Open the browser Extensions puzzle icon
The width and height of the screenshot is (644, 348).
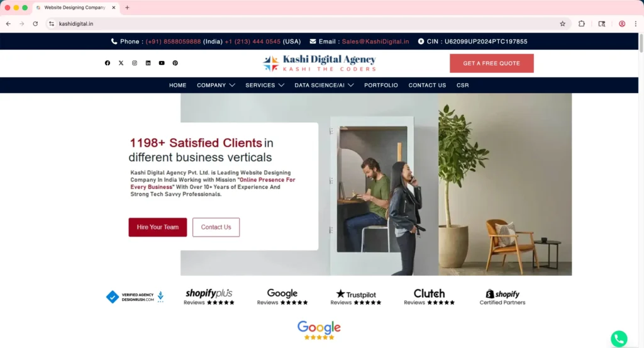[x=581, y=24]
